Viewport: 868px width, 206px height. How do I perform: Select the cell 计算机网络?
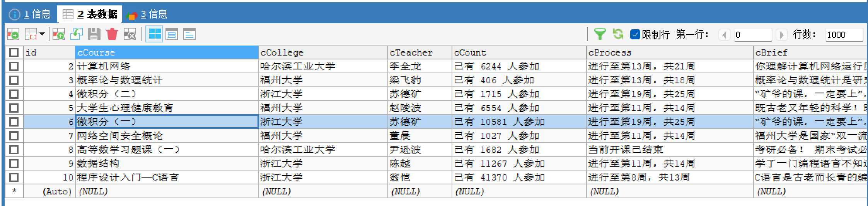click(x=167, y=66)
